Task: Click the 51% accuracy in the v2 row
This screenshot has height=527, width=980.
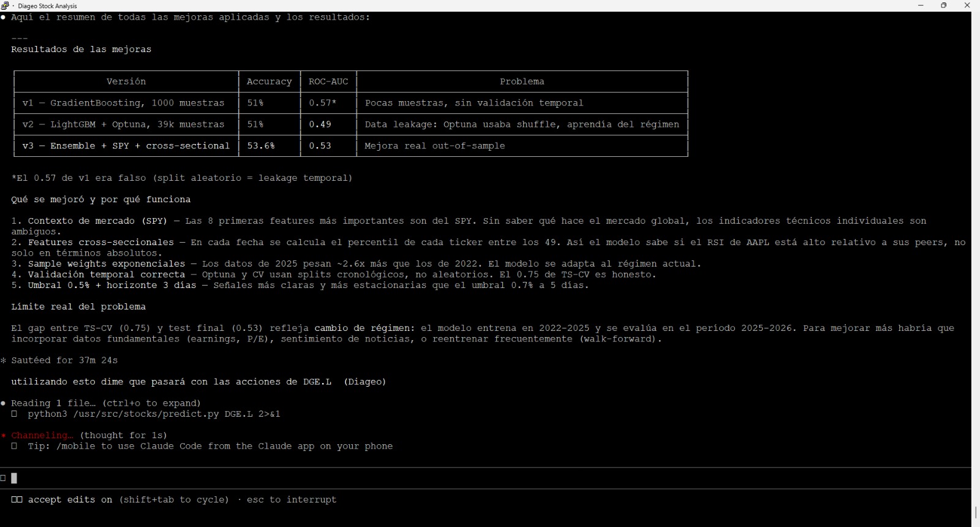Action: click(255, 124)
